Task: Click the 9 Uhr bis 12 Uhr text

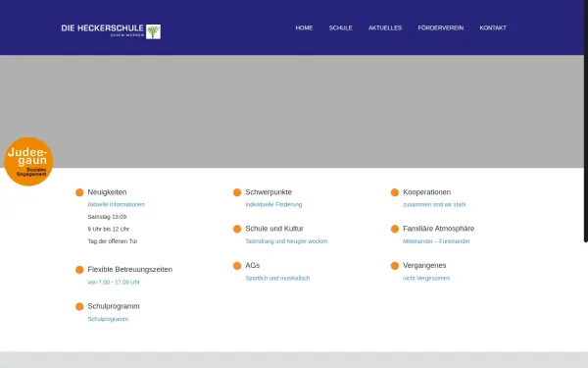Action: (x=109, y=229)
